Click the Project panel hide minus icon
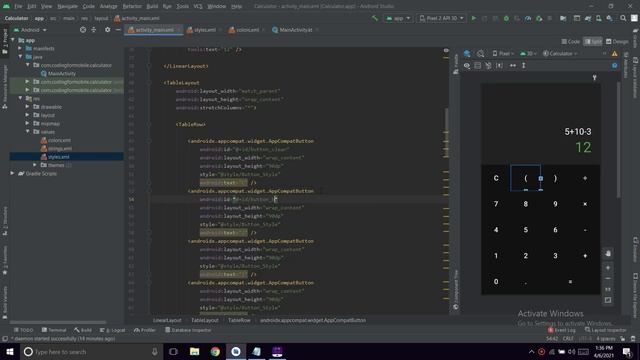640x360 pixels. 118,30
